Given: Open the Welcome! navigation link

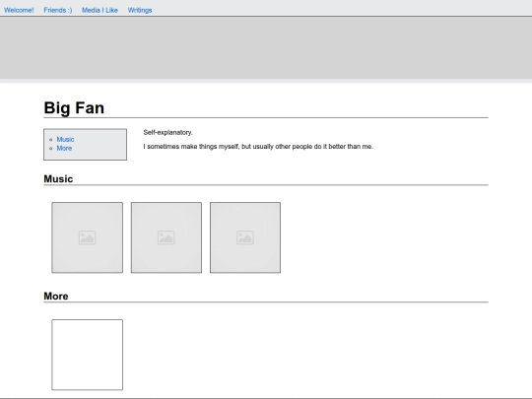Looking at the screenshot, I should (x=19, y=10).
